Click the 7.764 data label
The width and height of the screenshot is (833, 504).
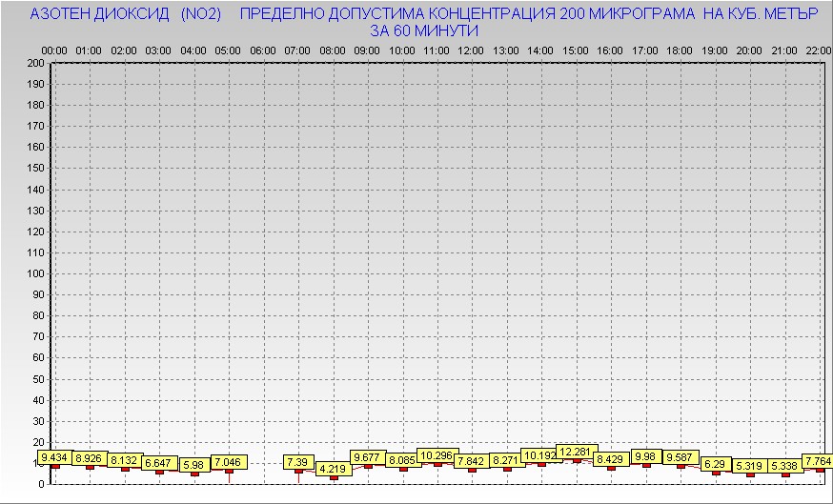[x=817, y=461]
